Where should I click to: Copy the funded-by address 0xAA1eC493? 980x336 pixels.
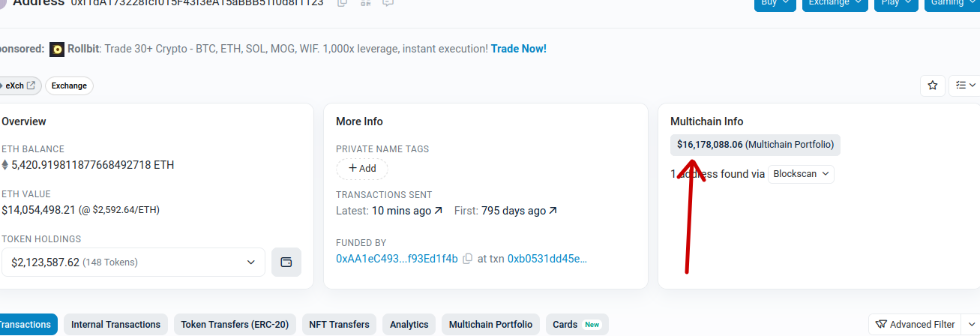tap(467, 259)
